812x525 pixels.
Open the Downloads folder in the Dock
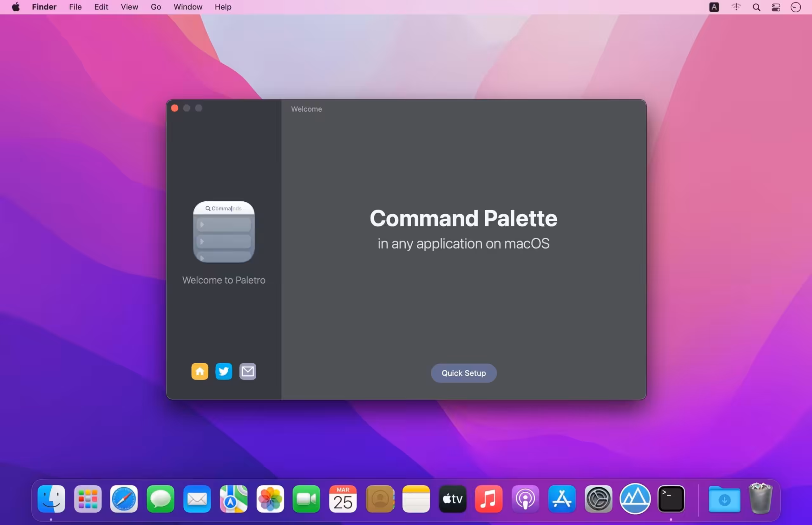pos(724,499)
